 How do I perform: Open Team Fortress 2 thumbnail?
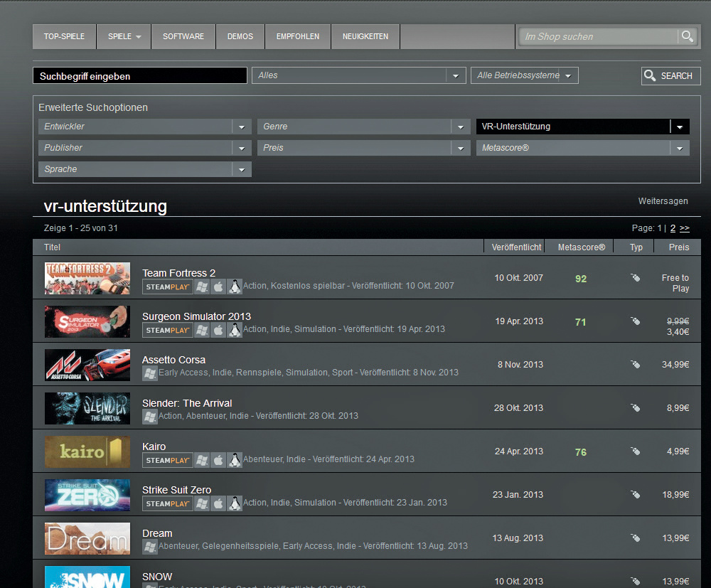pos(87,279)
